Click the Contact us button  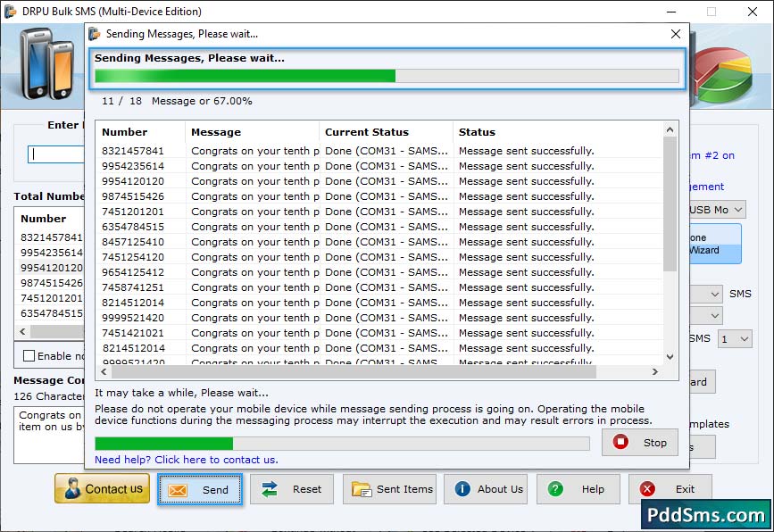pos(102,488)
